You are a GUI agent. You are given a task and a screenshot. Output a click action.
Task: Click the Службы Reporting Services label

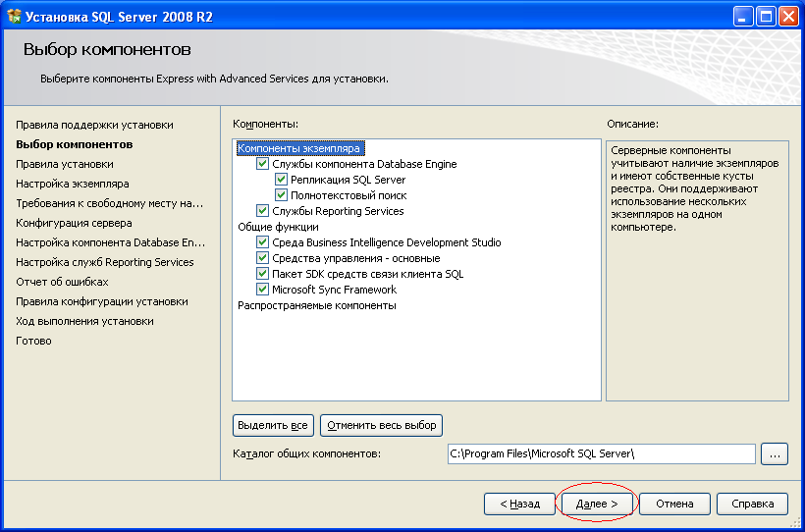tap(338, 211)
